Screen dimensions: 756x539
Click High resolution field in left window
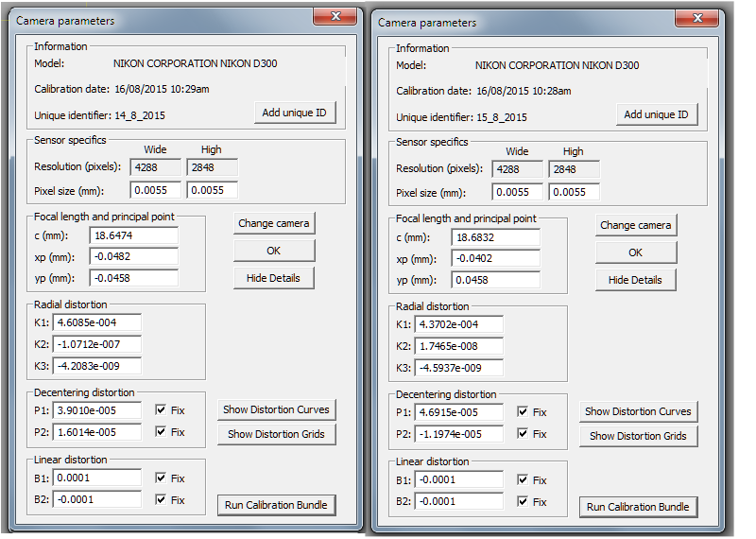pos(212,167)
